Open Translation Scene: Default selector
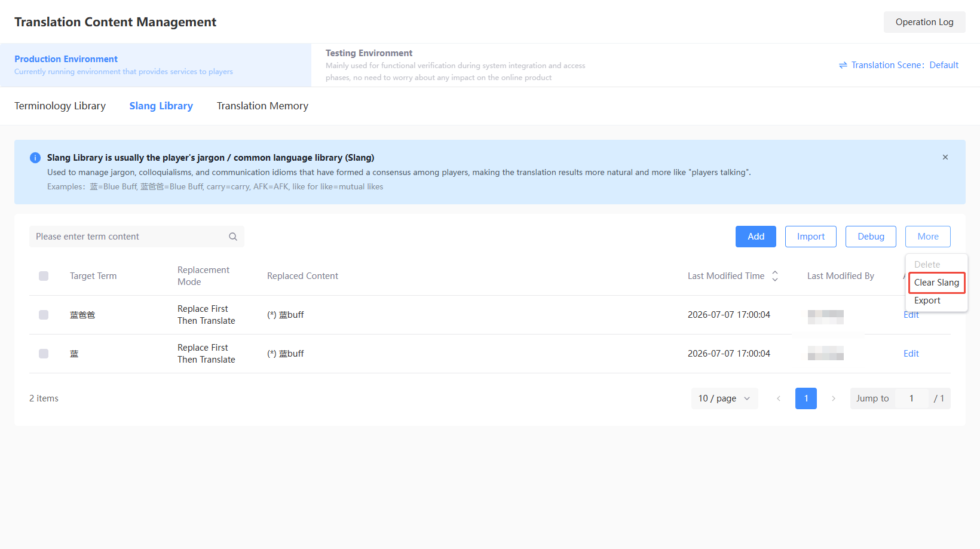The width and height of the screenshot is (980, 549). (899, 65)
